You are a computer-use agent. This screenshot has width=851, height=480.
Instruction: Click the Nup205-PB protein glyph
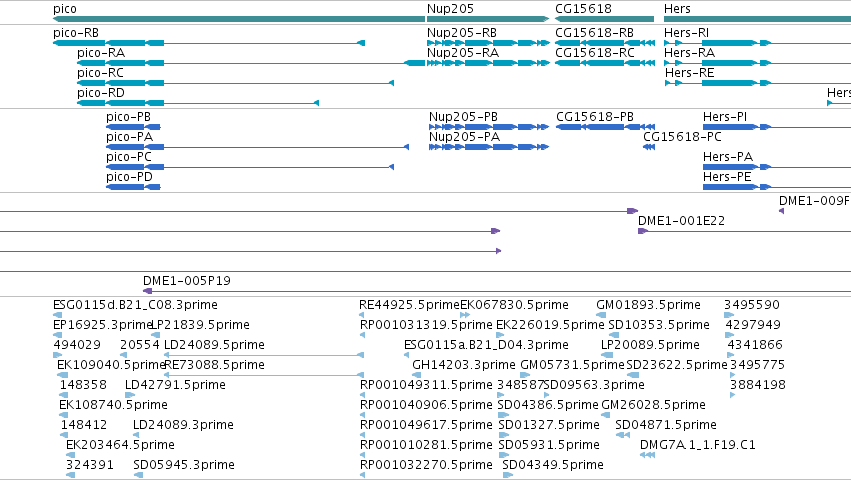489,127
